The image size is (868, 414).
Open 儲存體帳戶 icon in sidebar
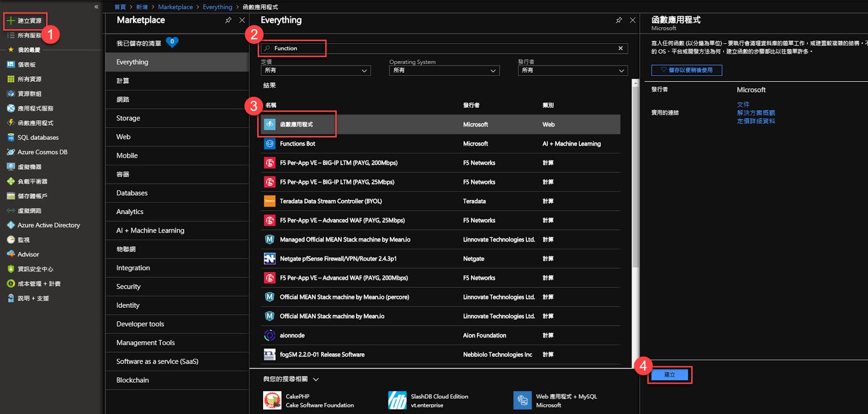point(10,196)
